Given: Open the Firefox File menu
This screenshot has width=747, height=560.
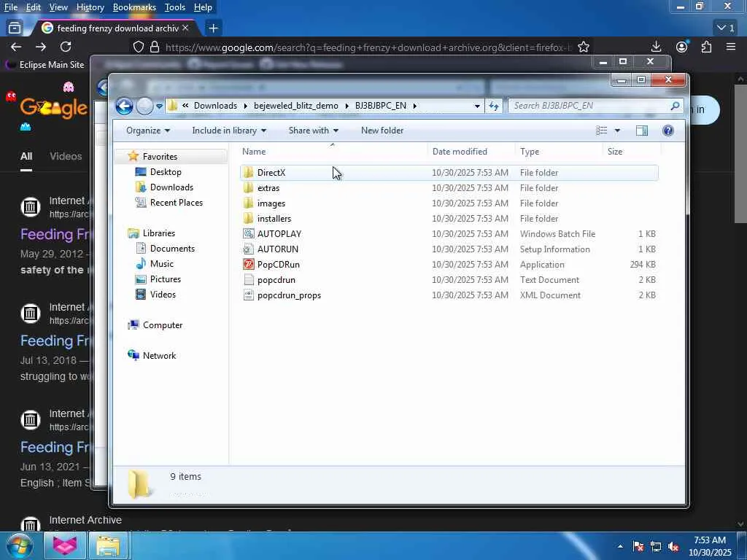Looking at the screenshot, I should click(10, 7).
